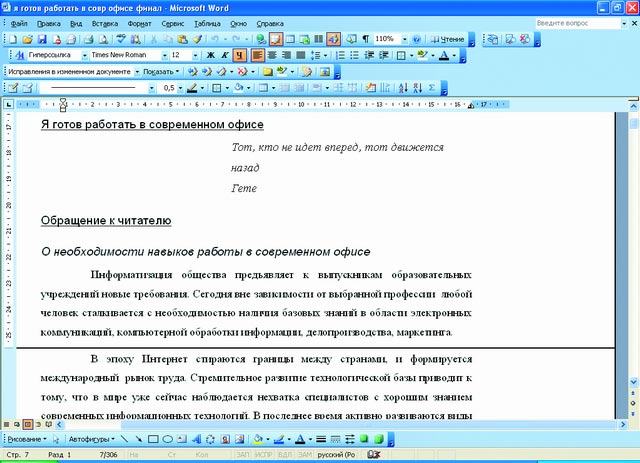Open the Правка menu
The height and width of the screenshot is (463, 640).
(x=49, y=24)
